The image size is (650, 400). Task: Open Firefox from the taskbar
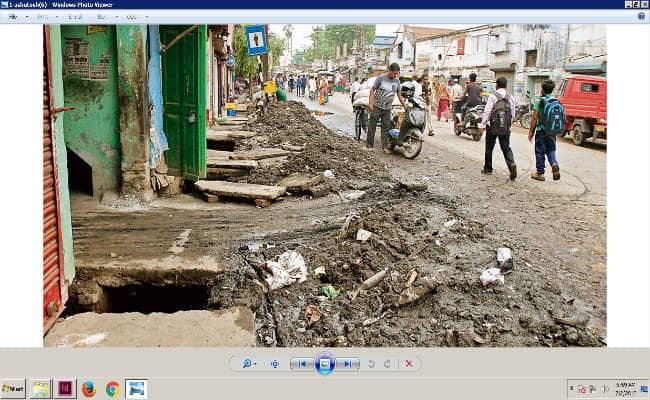[x=89, y=389]
